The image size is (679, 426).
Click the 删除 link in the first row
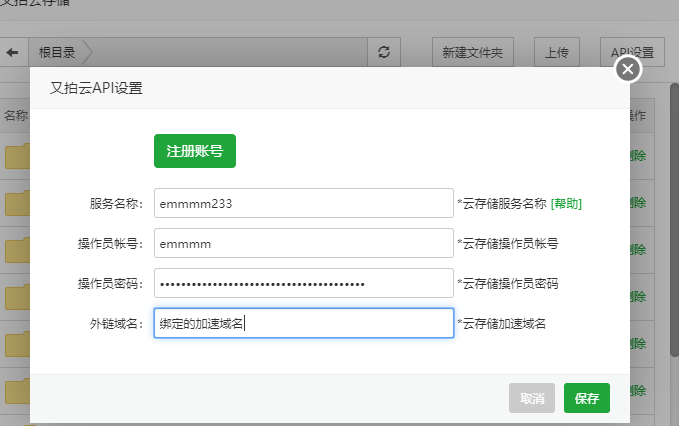[x=638, y=156]
